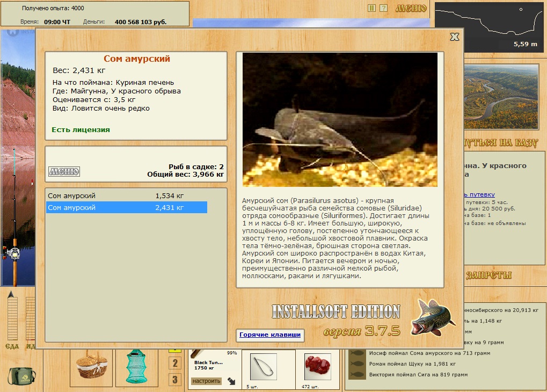This screenshot has height=392, width=547.
Task: Click the МЕНЮ button inside the keepnet dialog
Action: 64,171
